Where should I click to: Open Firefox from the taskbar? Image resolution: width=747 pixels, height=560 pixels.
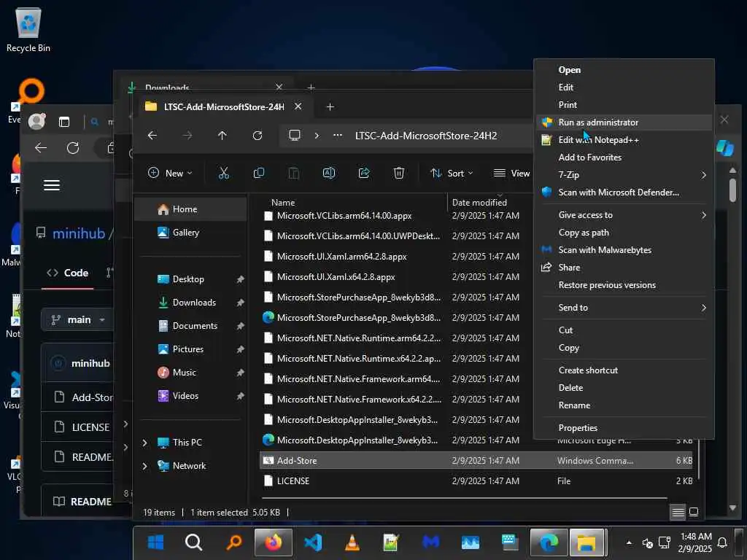[x=274, y=542]
